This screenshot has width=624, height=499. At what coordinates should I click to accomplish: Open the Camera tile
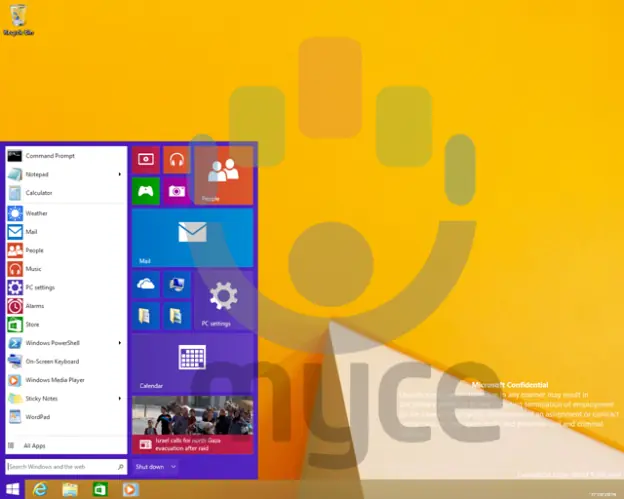[177, 191]
